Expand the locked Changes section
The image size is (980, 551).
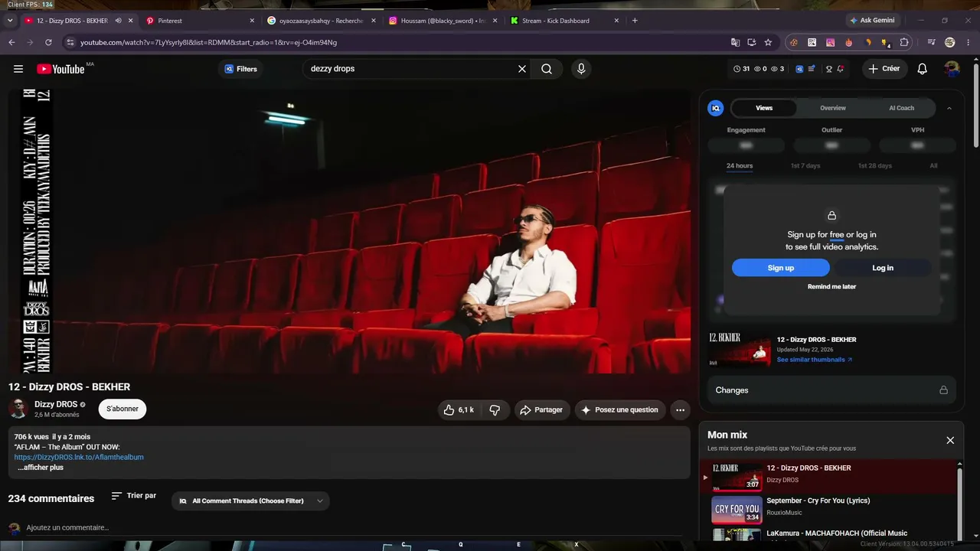[831, 390]
